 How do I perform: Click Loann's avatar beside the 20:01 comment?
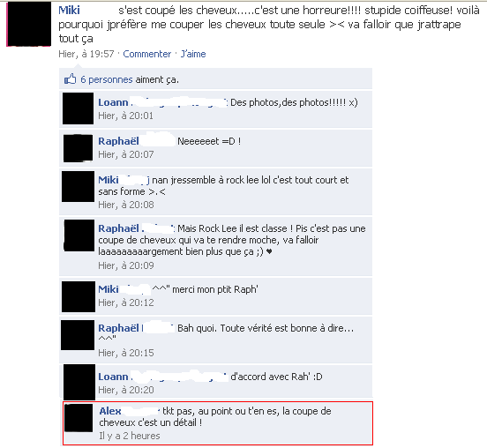tap(78, 108)
